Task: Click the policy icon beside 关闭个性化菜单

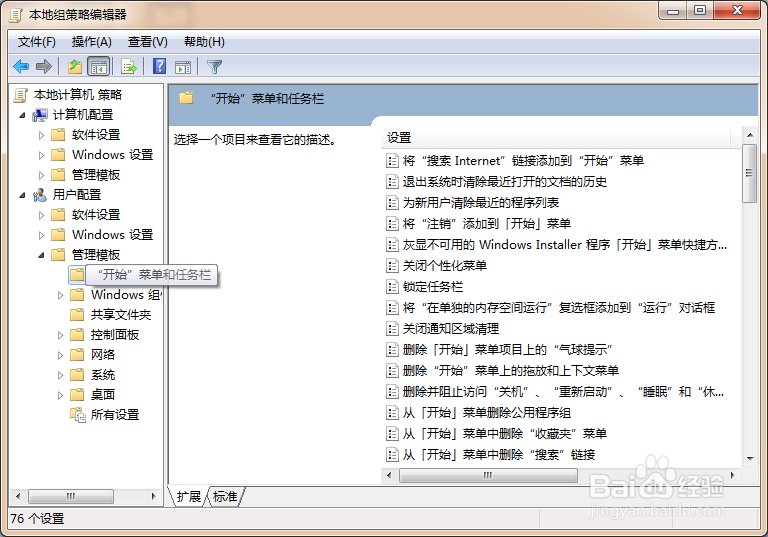Action: point(392,266)
